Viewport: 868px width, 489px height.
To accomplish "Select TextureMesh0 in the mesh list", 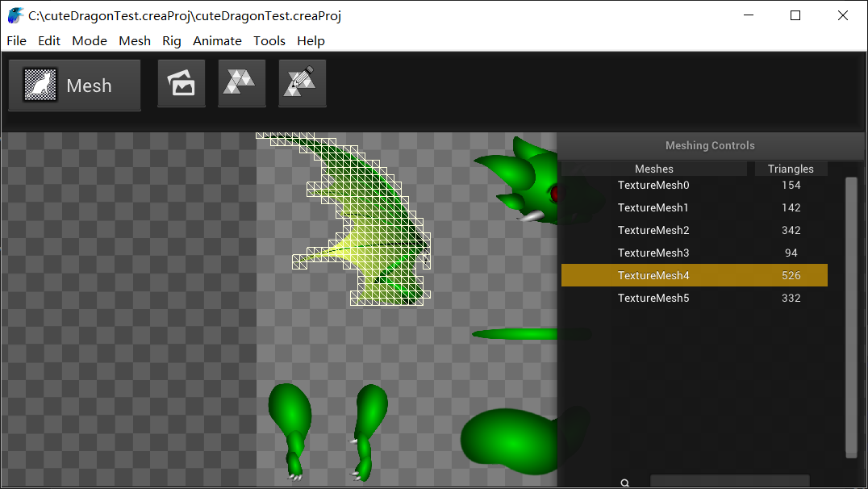I will 653,185.
